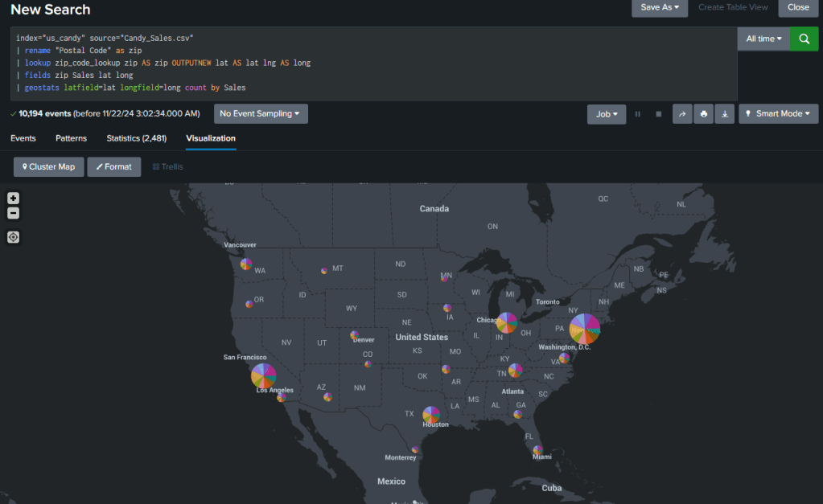Open the Cluster Map visualization picker
823x504 pixels.
coord(48,166)
